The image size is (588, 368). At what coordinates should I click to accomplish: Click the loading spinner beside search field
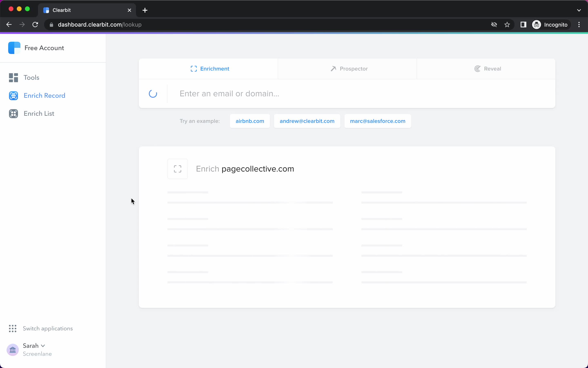coord(153,94)
